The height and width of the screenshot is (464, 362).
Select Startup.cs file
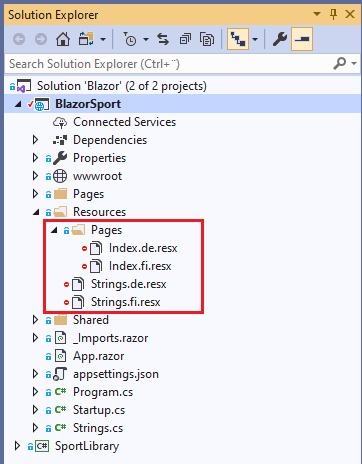click(x=99, y=410)
